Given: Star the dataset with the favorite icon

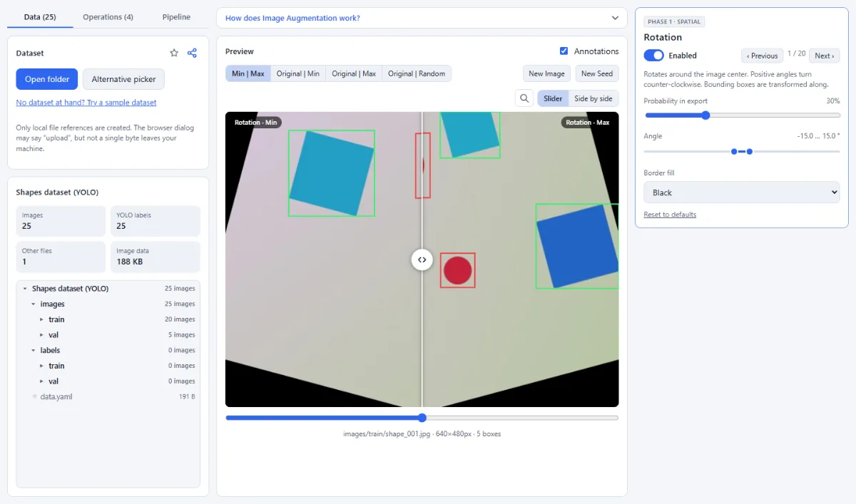Looking at the screenshot, I should coord(174,53).
